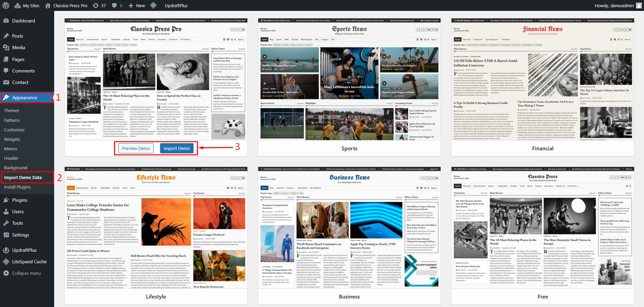Click the Preview Demo button

coord(136,148)
